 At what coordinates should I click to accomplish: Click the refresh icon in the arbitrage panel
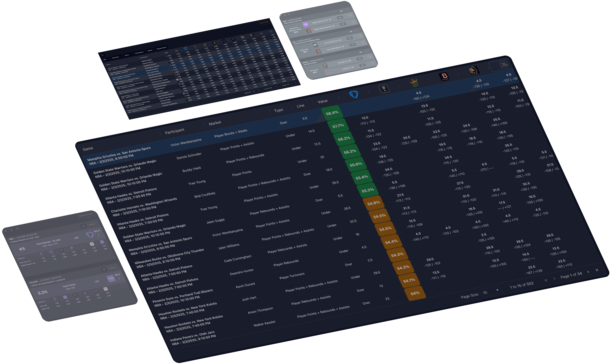285,15
